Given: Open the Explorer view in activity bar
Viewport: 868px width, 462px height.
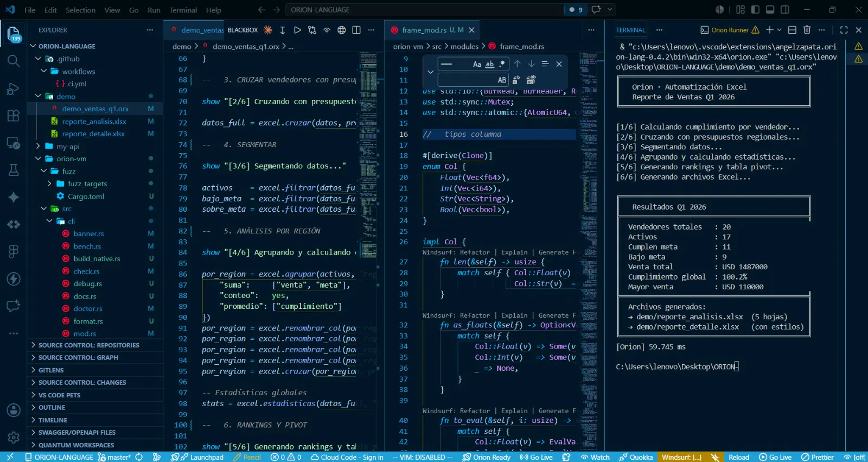Looking at the screenshot, I should 14,34.
